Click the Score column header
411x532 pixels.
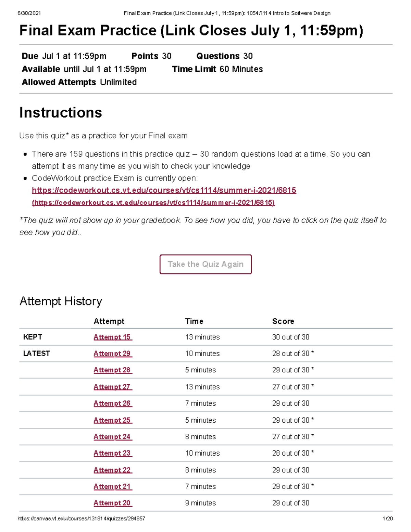(x=283, y=321)
